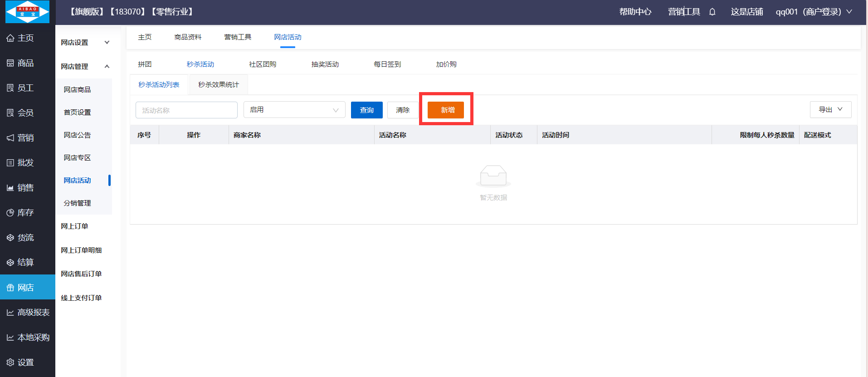Open the 设置 settings gear icon

10,362
